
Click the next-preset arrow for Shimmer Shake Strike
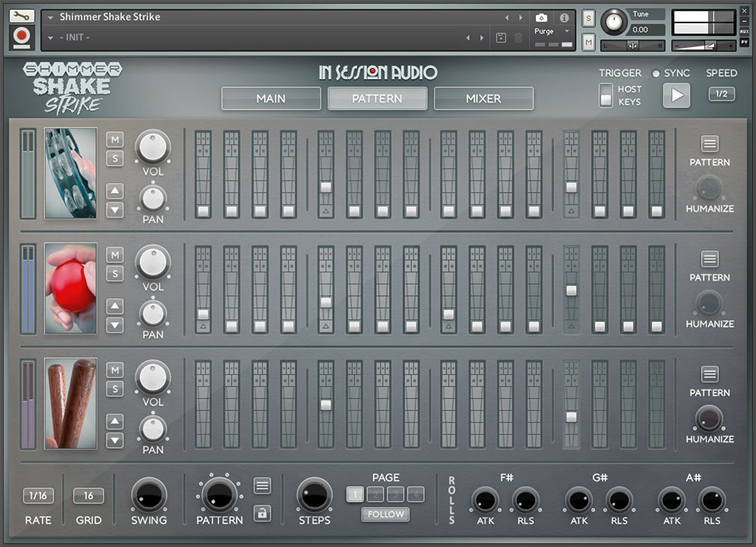[x=521, y=16]
